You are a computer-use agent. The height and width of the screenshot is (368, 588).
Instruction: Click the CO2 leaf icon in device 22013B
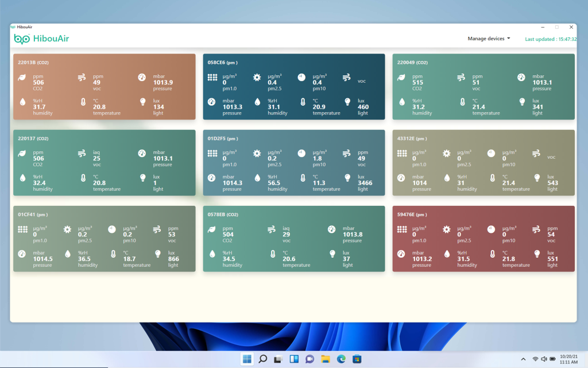tap(22, 78)
